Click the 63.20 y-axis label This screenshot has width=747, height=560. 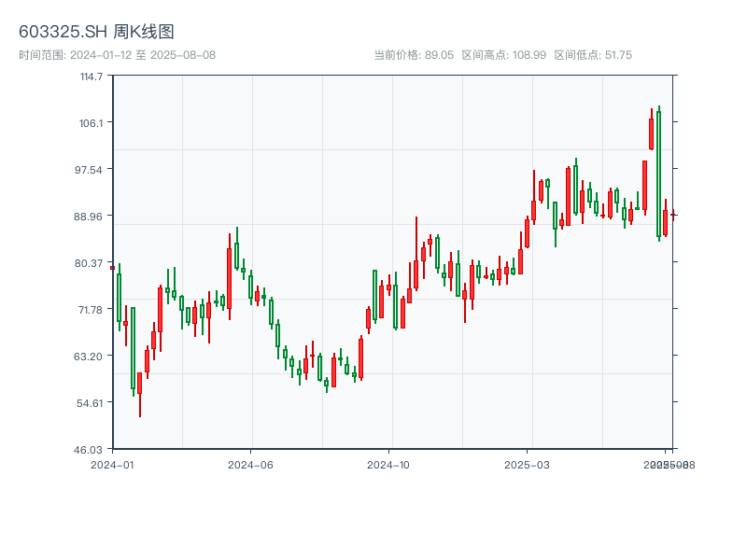88,357
